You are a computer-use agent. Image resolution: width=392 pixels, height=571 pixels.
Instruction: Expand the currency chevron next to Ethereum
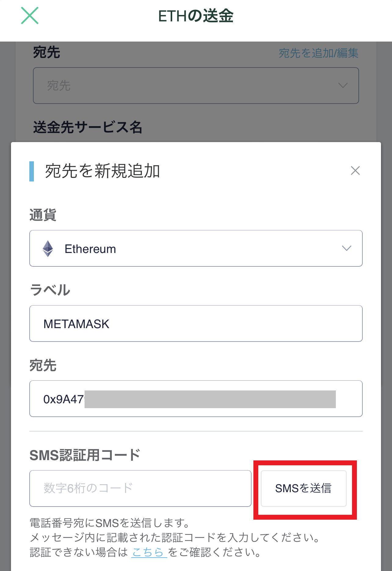347,248
